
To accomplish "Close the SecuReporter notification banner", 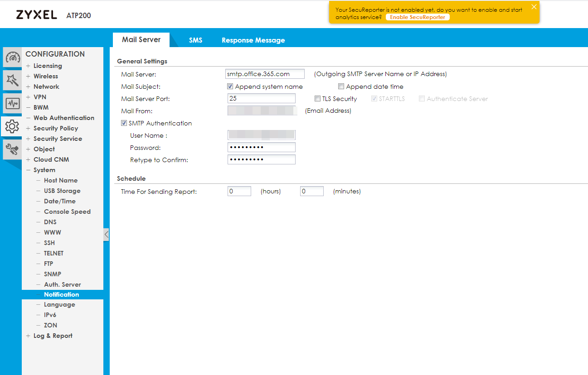I will [x=534, y=7].
